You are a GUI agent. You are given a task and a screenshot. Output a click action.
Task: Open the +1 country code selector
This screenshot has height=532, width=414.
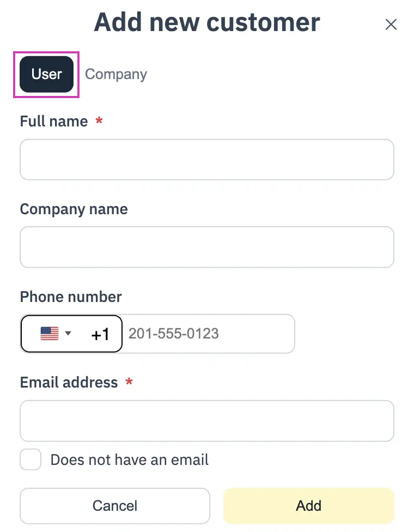(x=71, y=334)
